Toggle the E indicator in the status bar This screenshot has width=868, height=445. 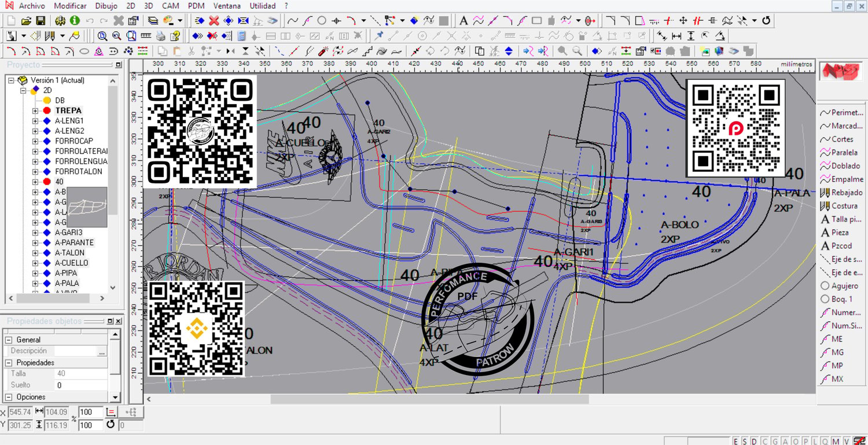click(x=736, y=442)
